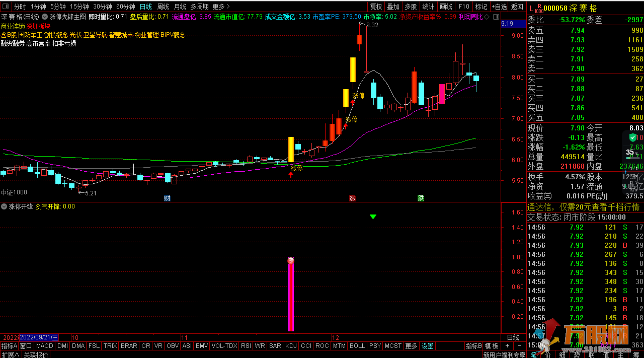Select the BOLL indicator tab
This screenshot has height=358, width=644.
click(x=357, y=346)
